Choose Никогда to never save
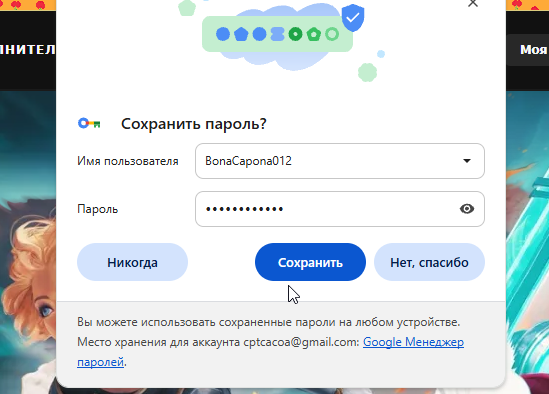This screenshot has width=549, height=394. coord(132,262)
